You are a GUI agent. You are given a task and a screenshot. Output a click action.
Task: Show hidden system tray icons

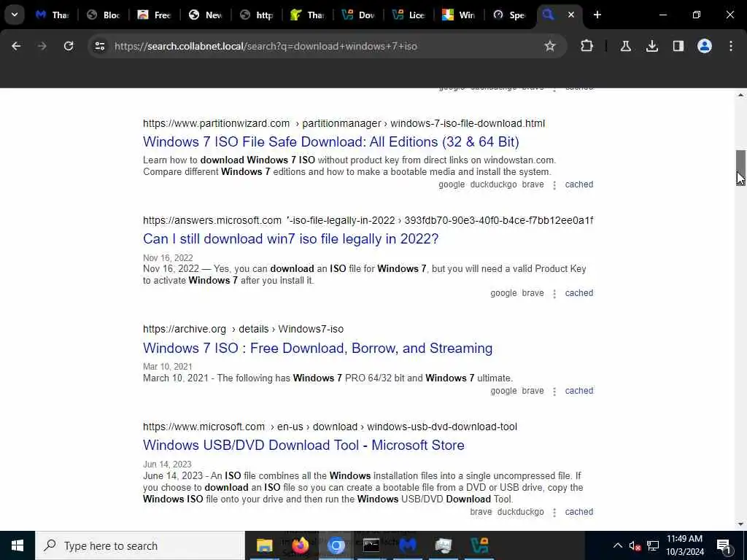[x=617, y=545]
